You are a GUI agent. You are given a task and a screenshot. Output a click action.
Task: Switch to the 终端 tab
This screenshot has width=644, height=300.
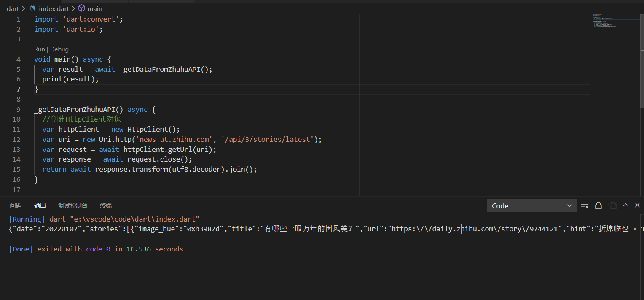click(x=106, y=205)
